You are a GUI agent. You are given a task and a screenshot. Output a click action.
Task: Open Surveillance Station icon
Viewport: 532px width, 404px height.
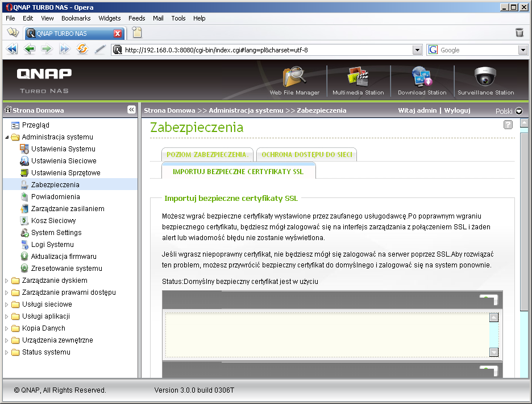tap(485, 76)
